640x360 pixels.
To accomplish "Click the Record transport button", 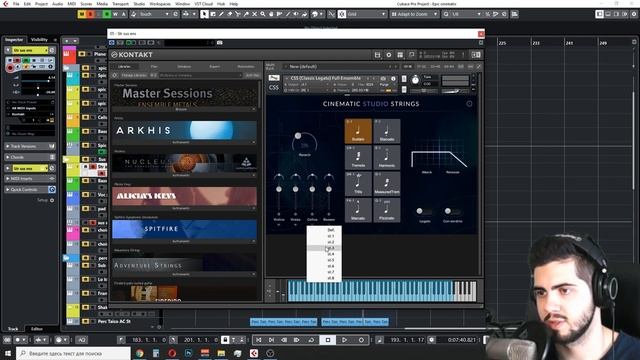I will (361, 340).
